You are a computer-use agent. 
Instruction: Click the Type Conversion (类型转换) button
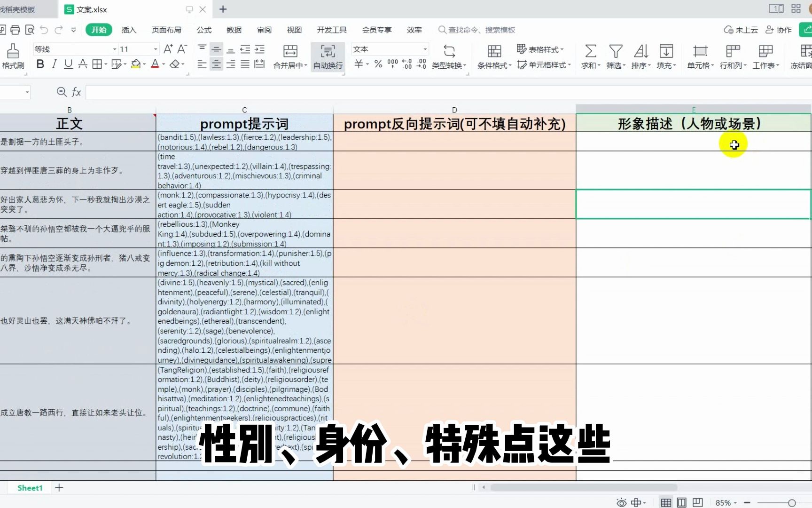pos(449,56)
